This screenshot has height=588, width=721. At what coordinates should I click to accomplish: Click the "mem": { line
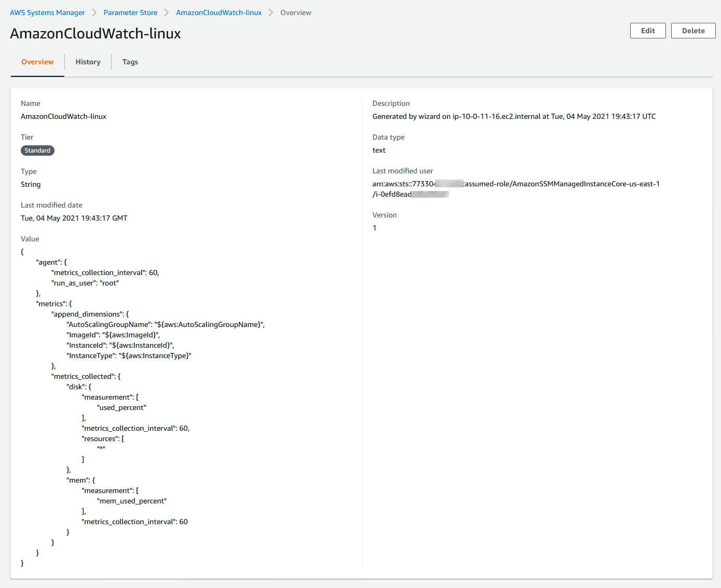coord(81,480)
